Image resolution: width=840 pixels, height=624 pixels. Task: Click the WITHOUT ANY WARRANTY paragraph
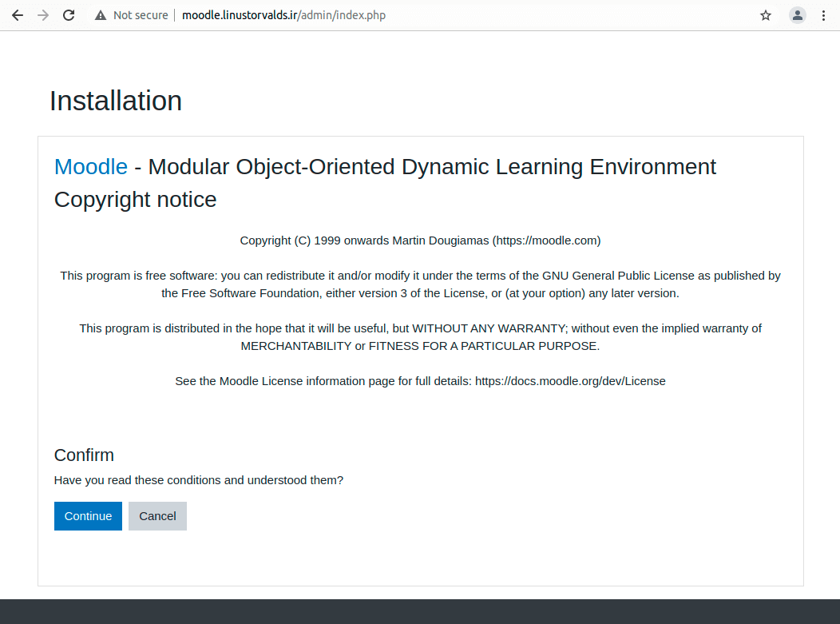coord(421,337)
